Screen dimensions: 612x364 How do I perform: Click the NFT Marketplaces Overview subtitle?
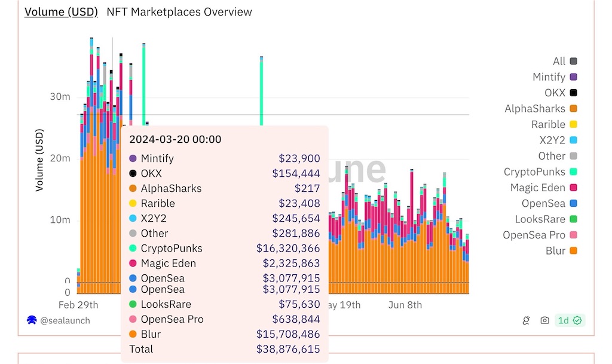tap(179, 12)
